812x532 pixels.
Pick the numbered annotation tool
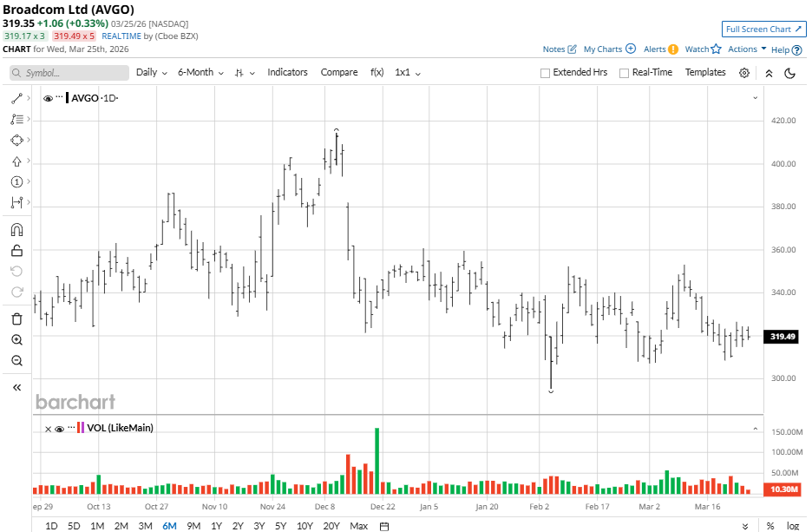click(x=16, y=182)
